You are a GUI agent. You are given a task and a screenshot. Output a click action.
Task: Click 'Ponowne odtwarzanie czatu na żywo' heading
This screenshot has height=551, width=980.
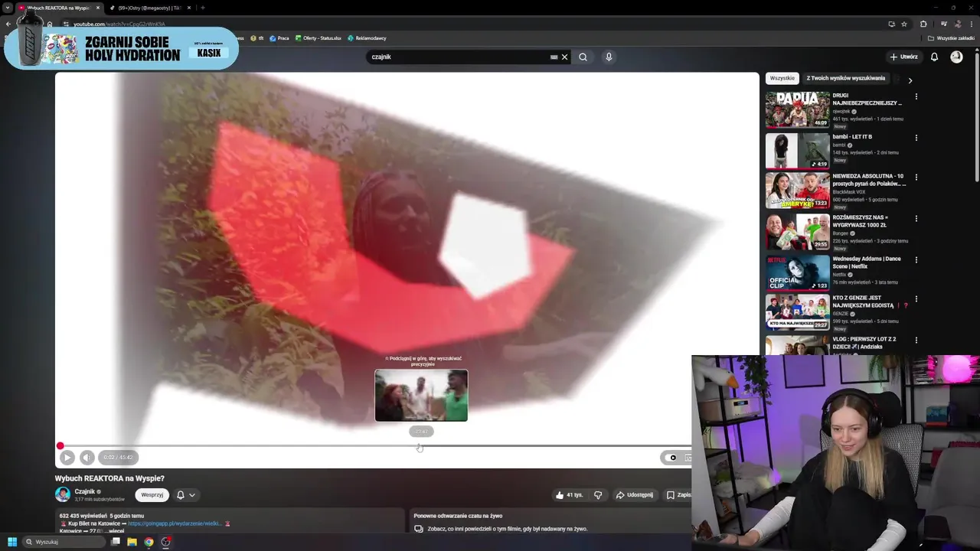click(x=458, y=516)
